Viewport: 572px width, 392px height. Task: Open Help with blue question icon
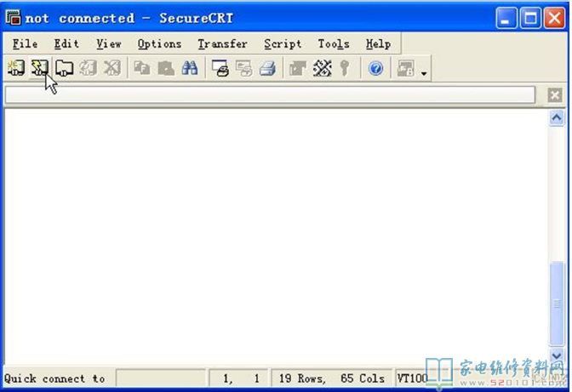point(375,68)
